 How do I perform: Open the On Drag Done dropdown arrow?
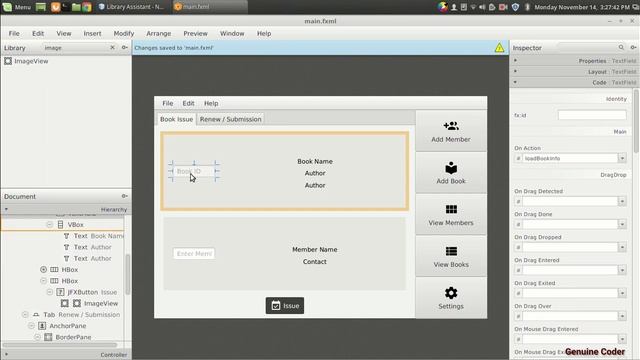(622, 224)
